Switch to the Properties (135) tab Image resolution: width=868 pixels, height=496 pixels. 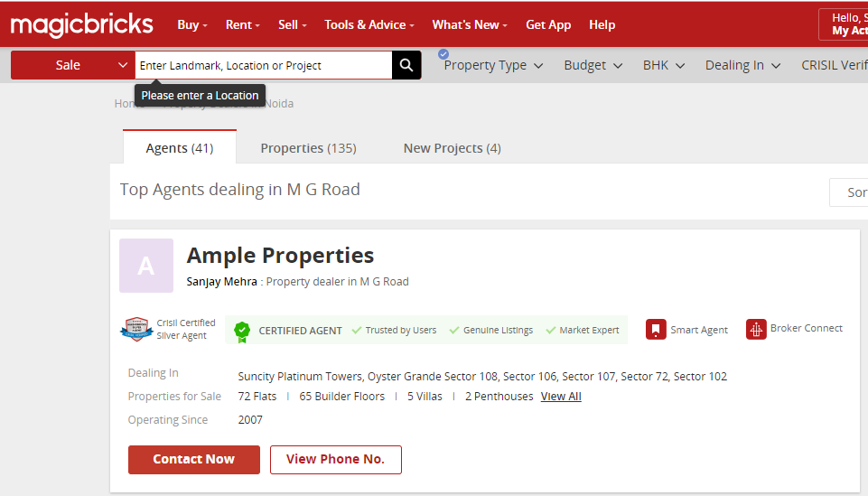(308, 148)
